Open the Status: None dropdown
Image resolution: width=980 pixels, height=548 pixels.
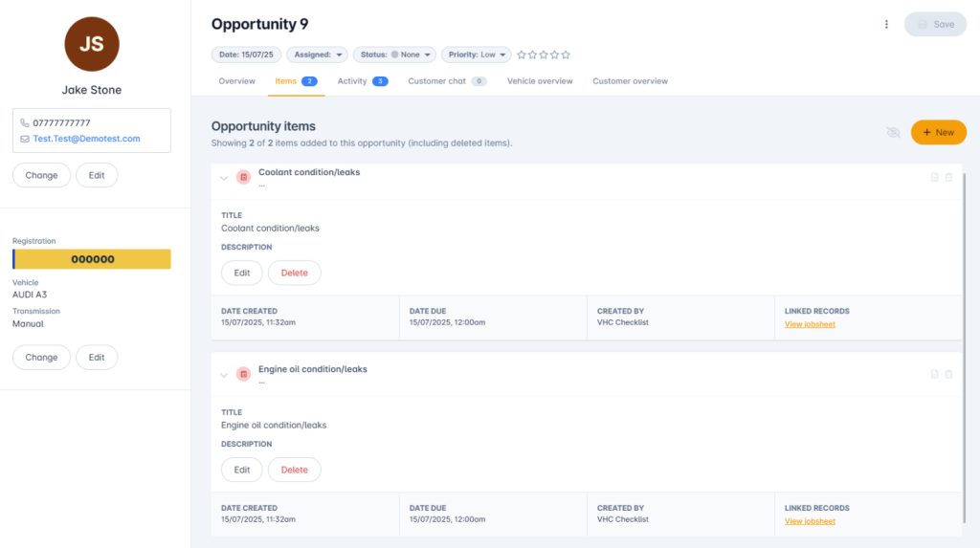[x=394, y=55]
